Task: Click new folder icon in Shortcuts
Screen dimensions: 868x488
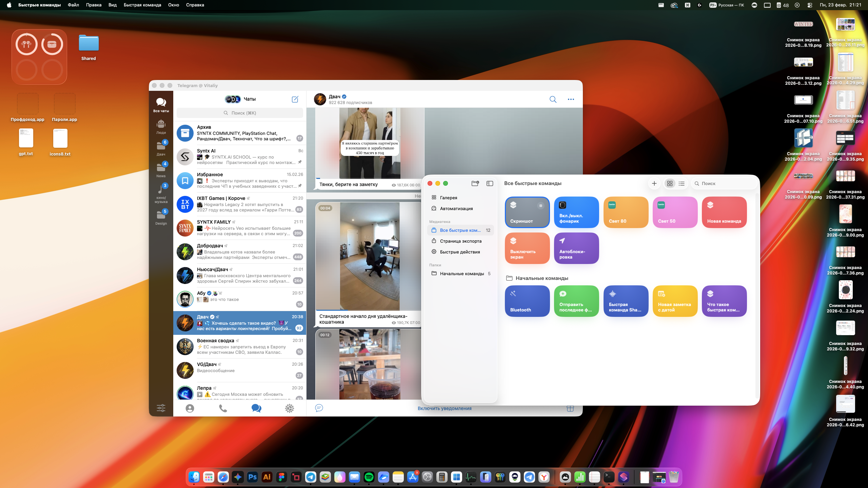Action: click(x=475, y=183)
